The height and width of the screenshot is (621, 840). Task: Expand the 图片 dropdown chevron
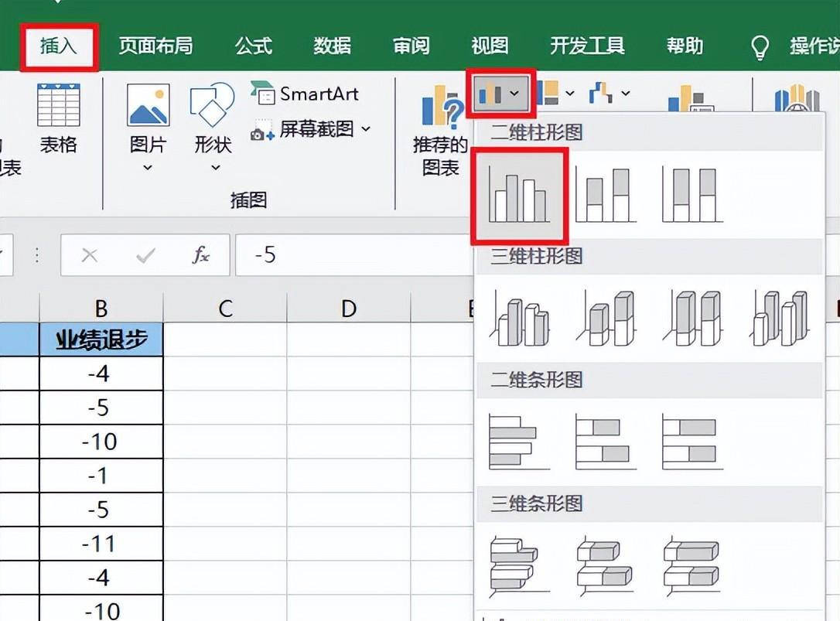[x=148, y=168]
